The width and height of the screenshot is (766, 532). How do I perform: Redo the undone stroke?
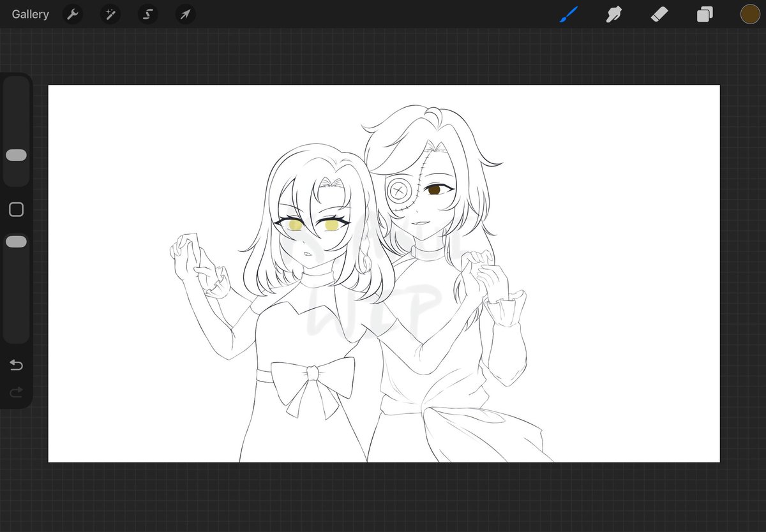click(16, 392)
